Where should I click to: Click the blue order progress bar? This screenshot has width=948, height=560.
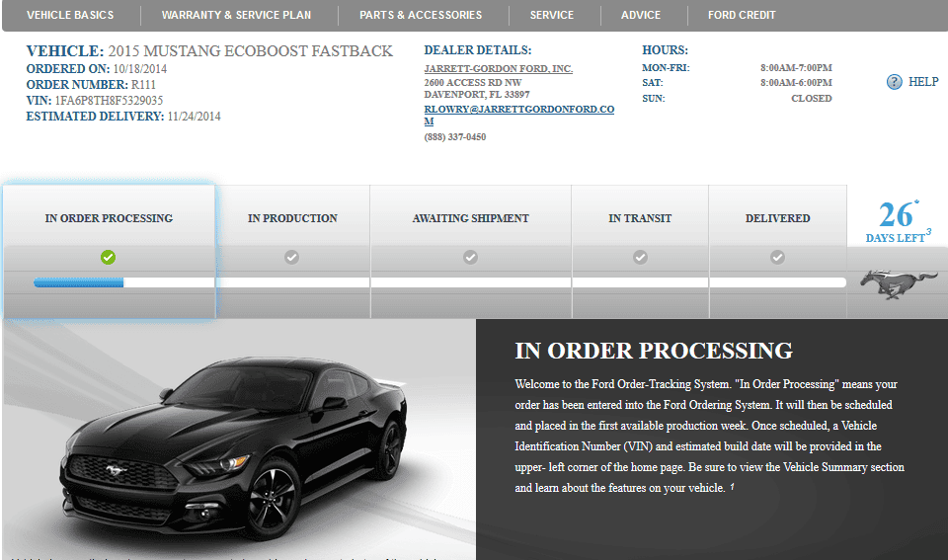click(79, 282)
